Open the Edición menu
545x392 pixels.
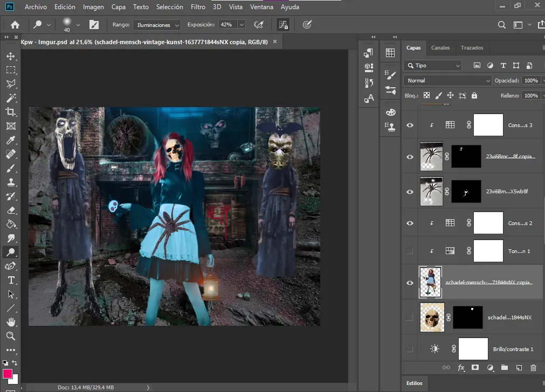coord(65,7)
